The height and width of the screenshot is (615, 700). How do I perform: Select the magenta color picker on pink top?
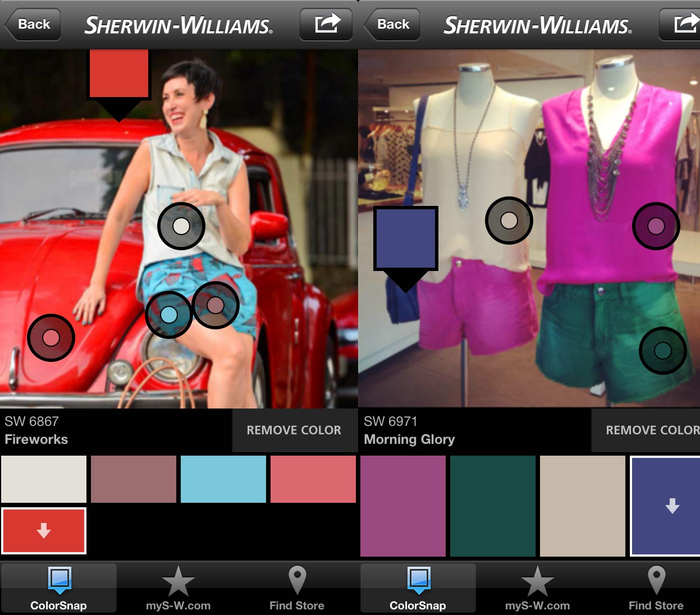[656, 226]
